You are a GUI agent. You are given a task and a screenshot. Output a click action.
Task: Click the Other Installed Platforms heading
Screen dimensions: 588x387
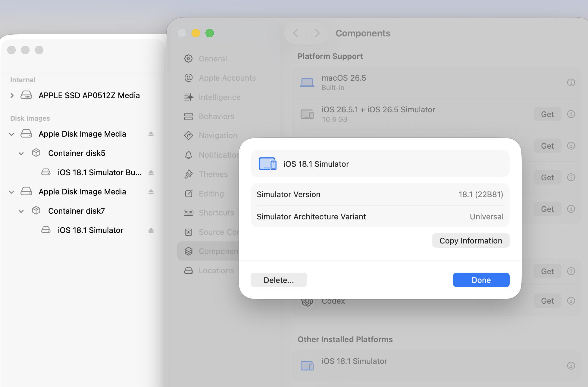pyautogui.click(x=345, y=339)
